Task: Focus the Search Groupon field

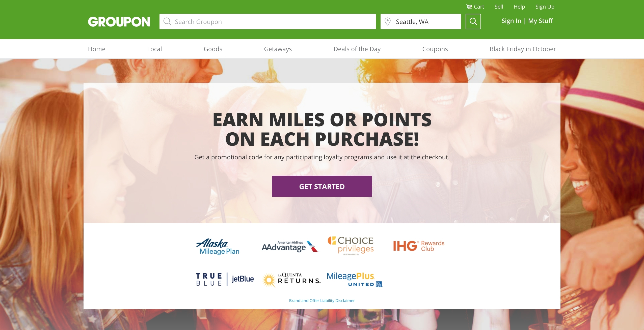Action: click(x=267, y=22)
